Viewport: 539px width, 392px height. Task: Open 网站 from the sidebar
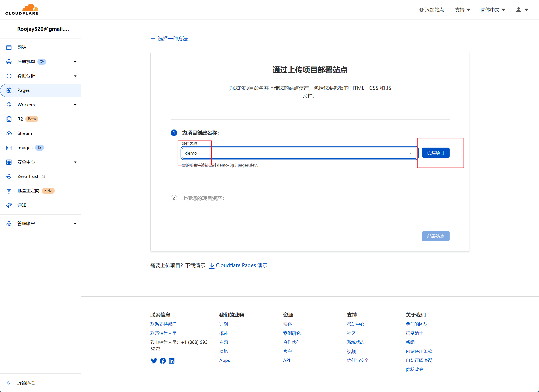coord(22,47)
